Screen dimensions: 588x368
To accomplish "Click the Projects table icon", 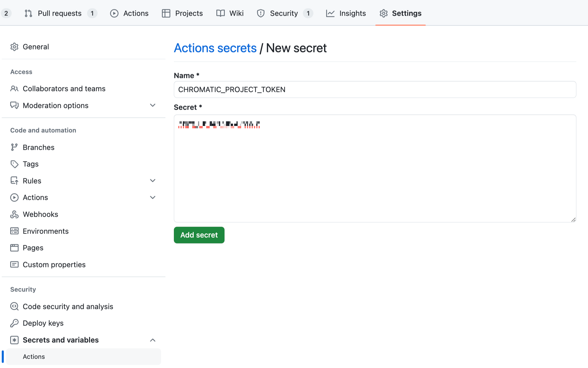I will (x=166, y=13).
